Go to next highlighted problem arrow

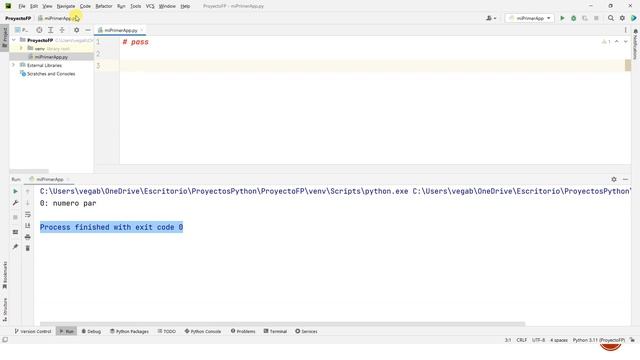tap(625, 42)
